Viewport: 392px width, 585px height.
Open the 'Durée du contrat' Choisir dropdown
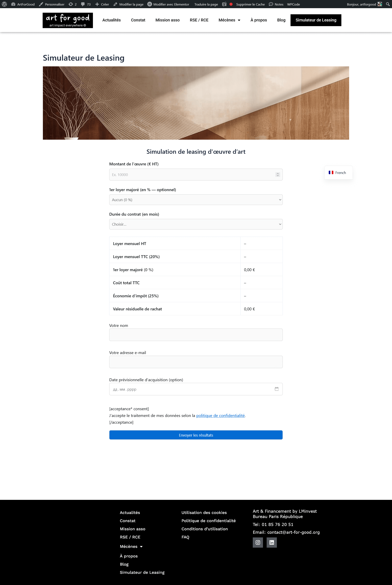196,224
